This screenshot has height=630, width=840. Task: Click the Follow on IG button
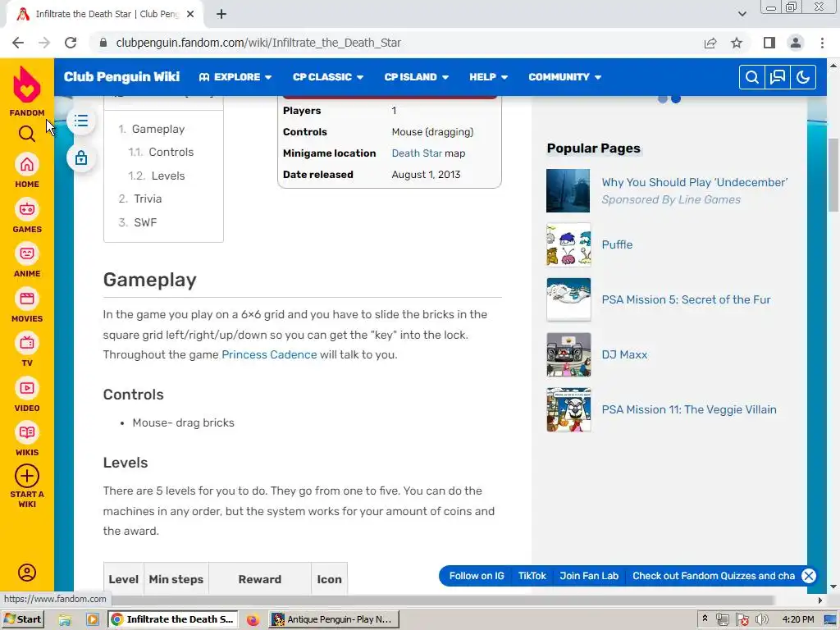tap(477, 576)
